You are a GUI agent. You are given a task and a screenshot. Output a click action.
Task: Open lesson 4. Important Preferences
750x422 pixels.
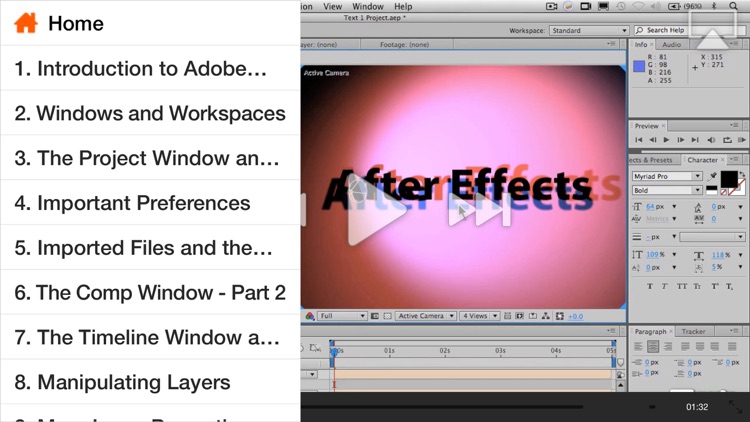pyautogui.click(x=150, y=202)
